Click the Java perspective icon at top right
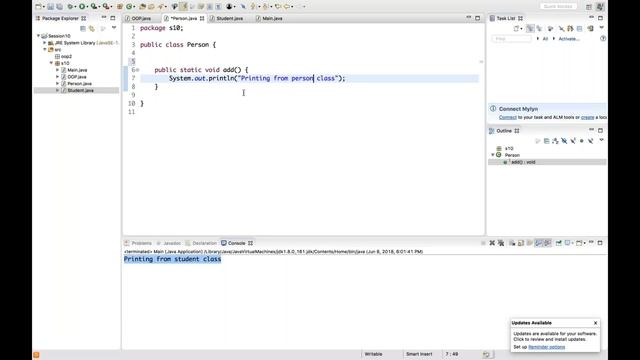 pos(600,7)
